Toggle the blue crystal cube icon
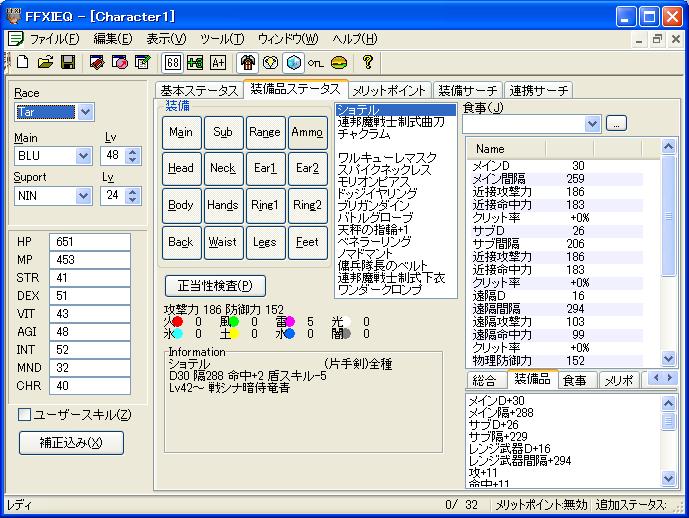689x518 pixels. [294, 63]
